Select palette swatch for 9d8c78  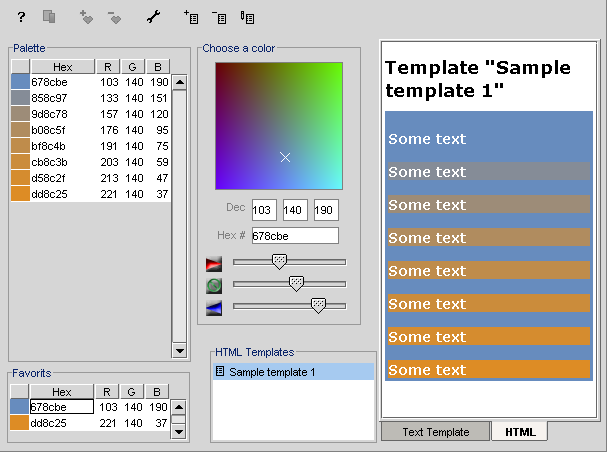click(21, 114)
